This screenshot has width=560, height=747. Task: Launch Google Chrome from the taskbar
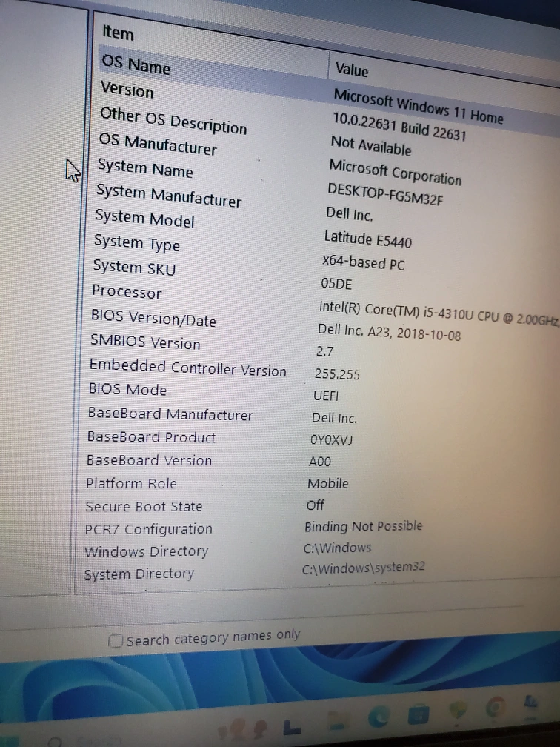click(x=496, y=706)
